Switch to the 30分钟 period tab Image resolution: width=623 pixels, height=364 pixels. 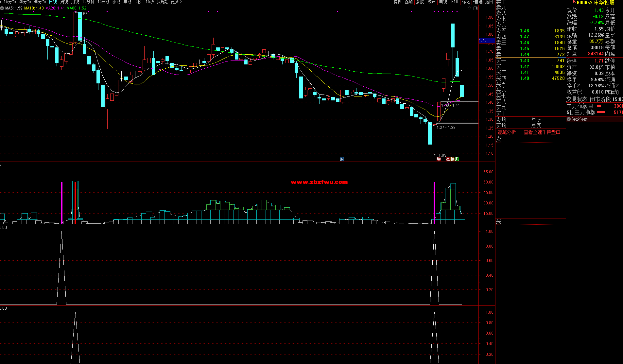click(x=25, y=2)
